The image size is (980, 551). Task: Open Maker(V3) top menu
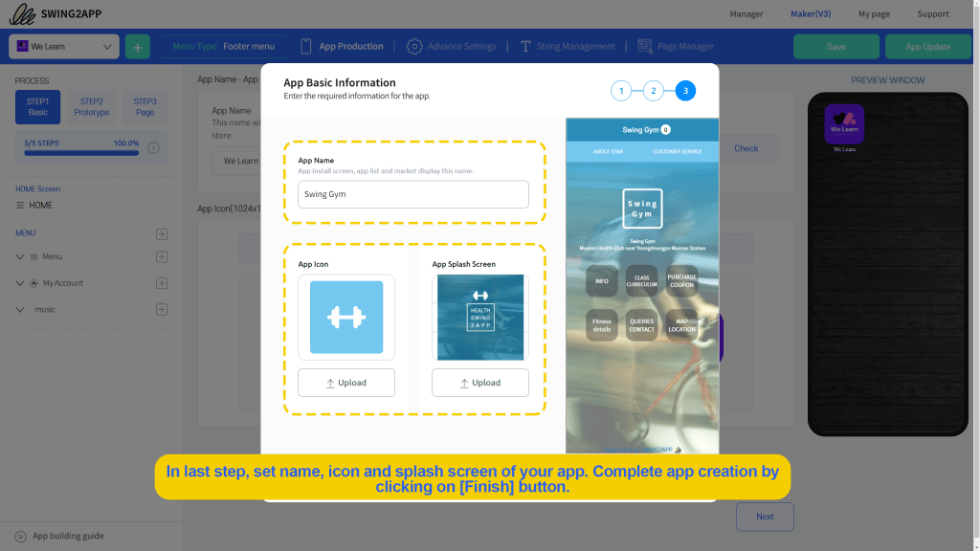click(x=811, y=13)
